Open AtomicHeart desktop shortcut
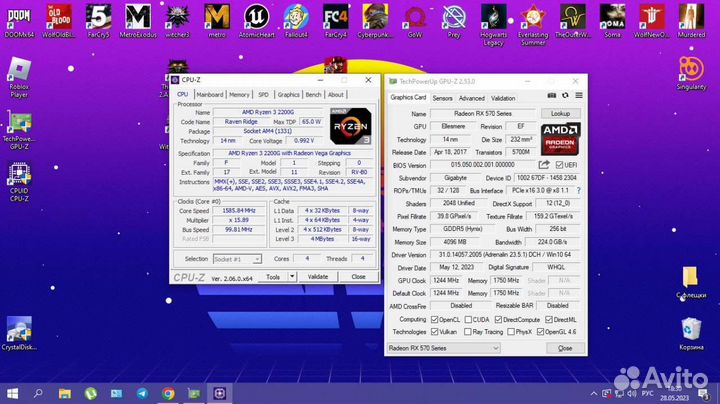Image resolution: width=720 pixels, height=404 pixels. coord(256,21)
